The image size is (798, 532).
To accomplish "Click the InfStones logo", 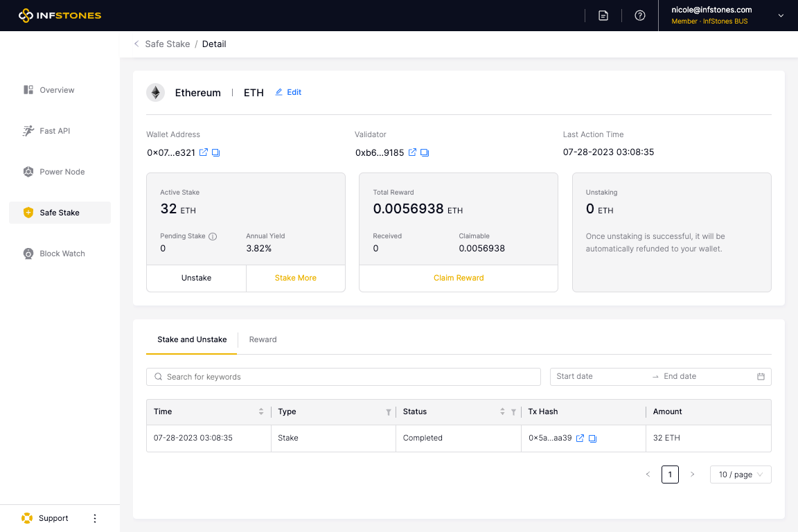I will pos(60,15).
